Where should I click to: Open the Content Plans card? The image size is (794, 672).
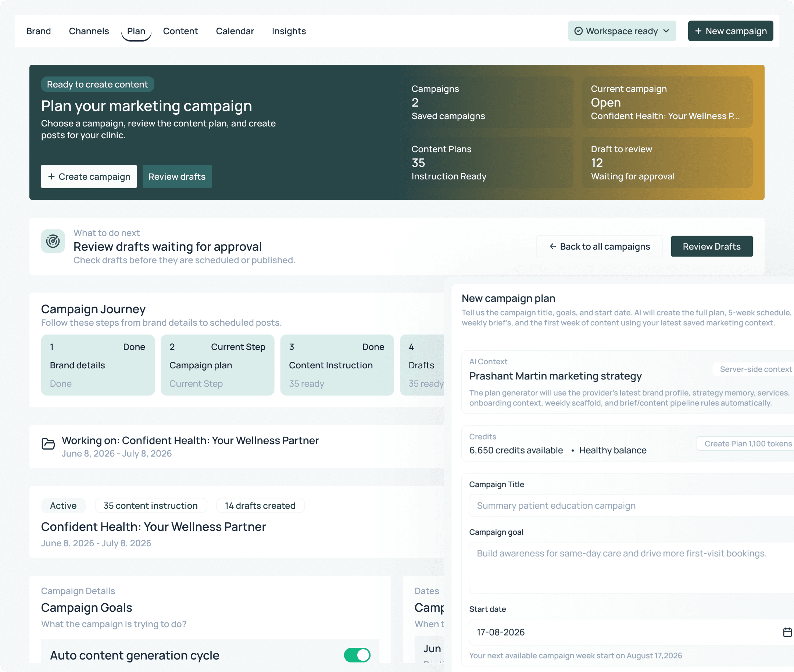tap(488, 162)
